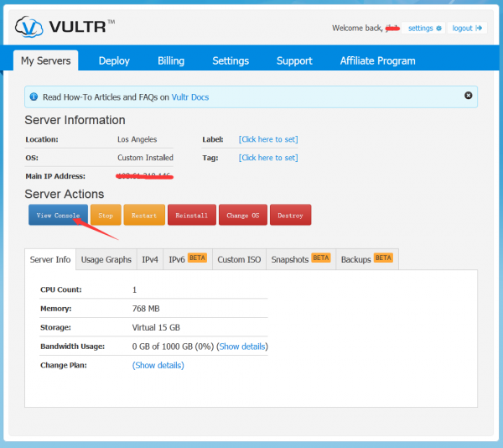Open the Backups BETA tab

click(x=367, y=259)
